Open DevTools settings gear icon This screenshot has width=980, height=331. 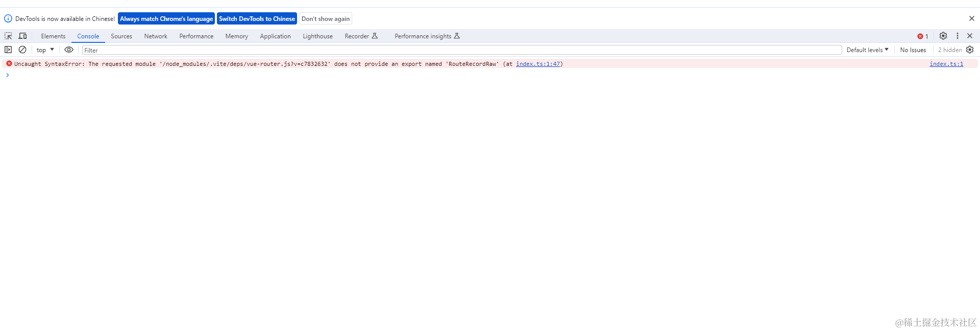(x=943, y=36)
